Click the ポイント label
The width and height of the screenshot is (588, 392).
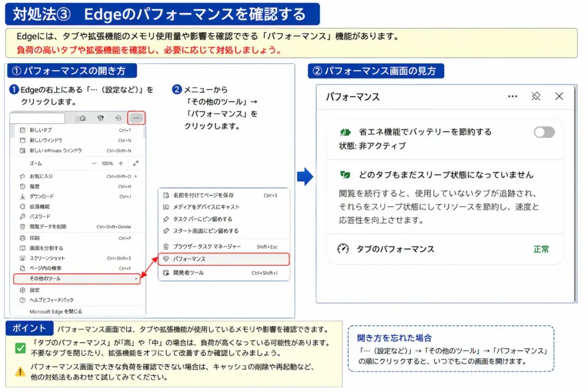click(29, 328)
